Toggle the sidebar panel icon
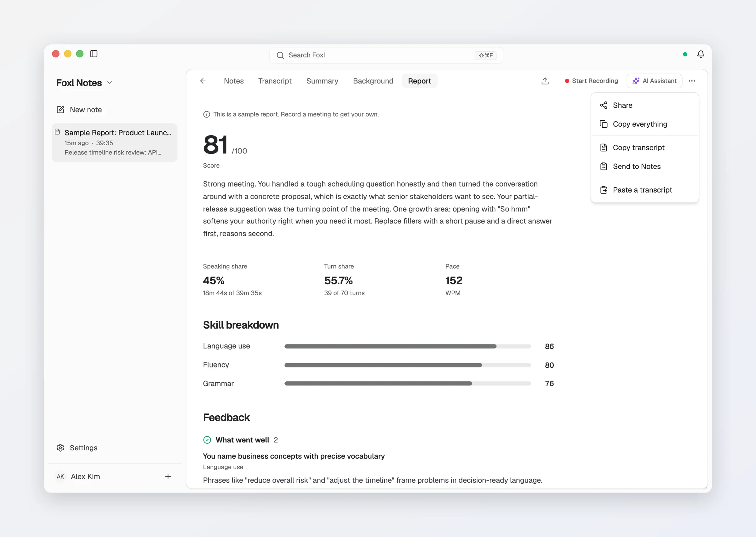 [94, 54]
